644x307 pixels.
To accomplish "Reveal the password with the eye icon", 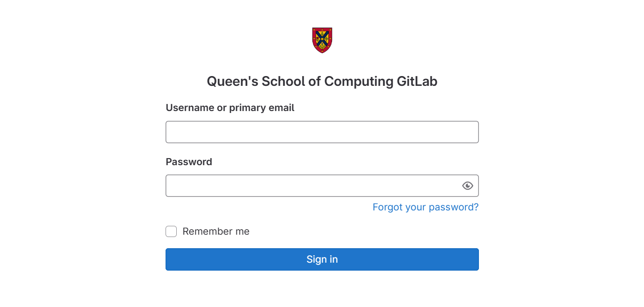I will [x=467, y=186].
